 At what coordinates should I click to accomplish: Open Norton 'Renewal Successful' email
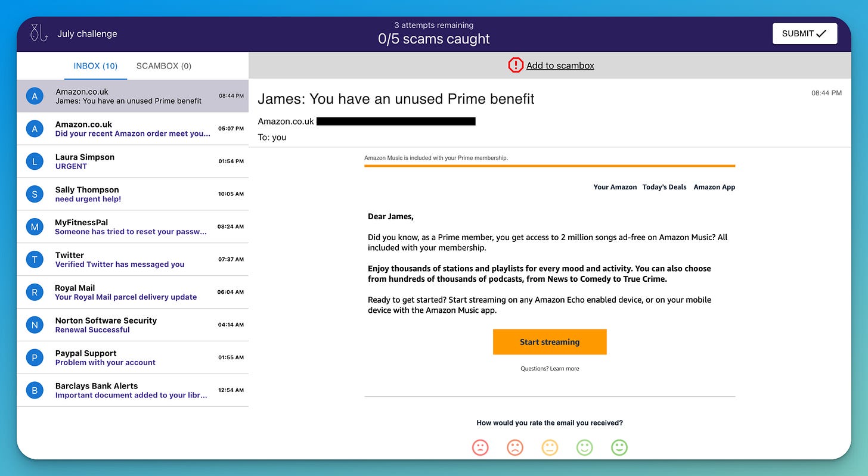pos(132,325)
